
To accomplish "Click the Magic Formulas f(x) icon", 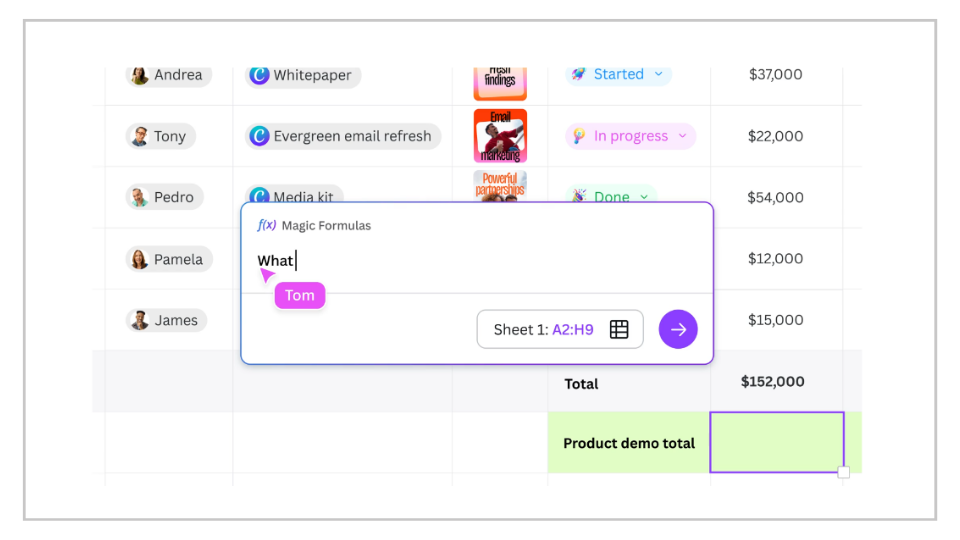I will point(266,226).
